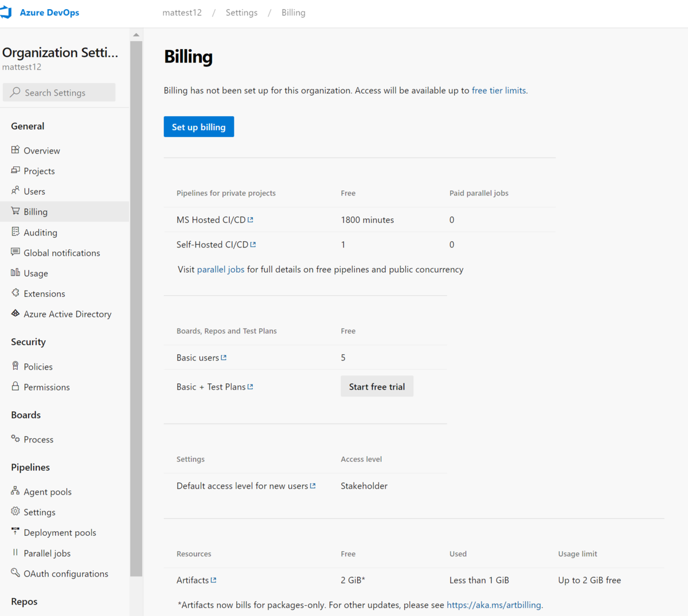Open external link icon beside Self-Hosted CI/CD
Viewport: 688px width, 616px height.
point(253,244)
